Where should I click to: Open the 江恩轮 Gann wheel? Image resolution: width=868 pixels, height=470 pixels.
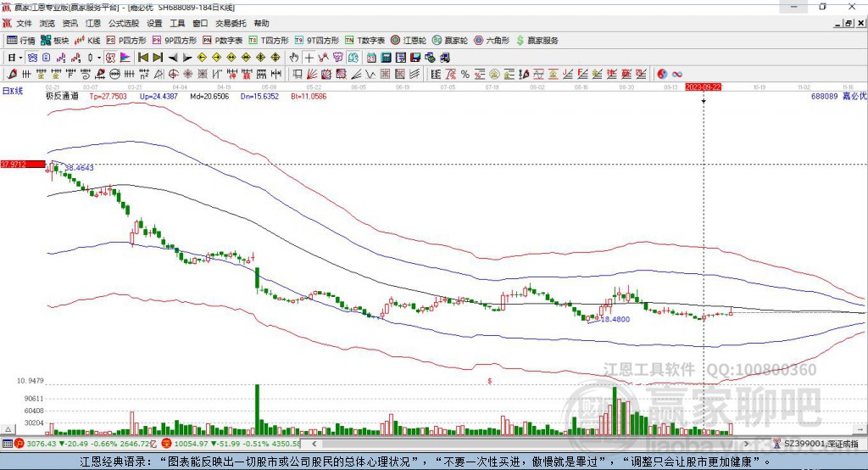(x=409, y=41)
